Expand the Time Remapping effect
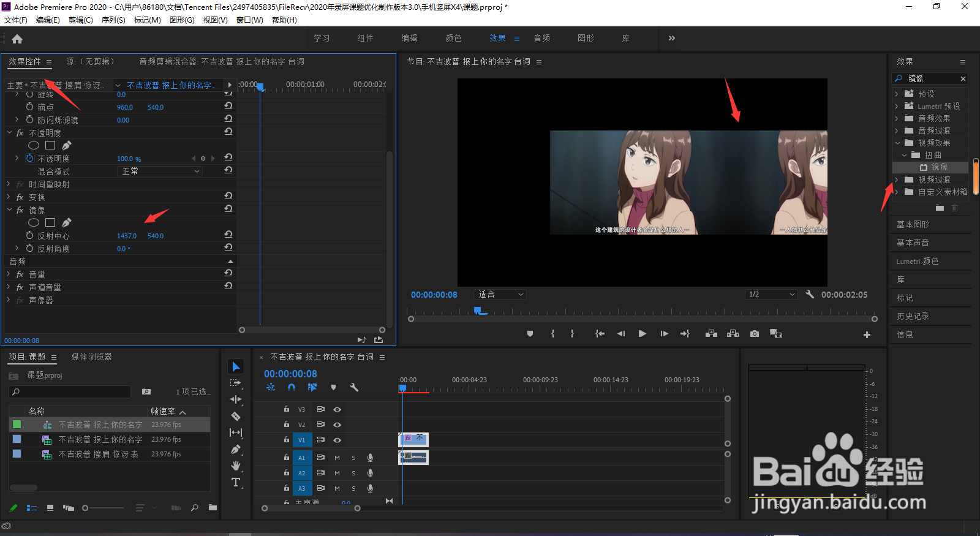 (x=9, y=184)
